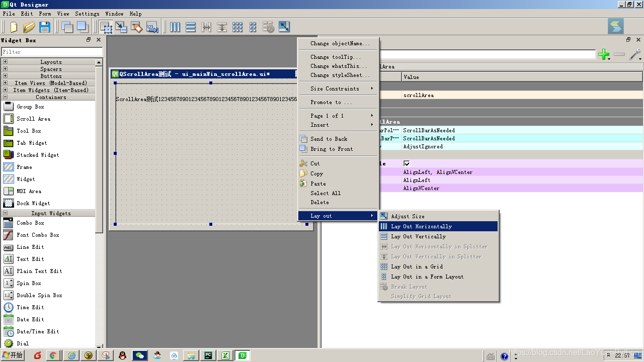Viewport: 644px width, 362px height.
Task: Click the Adjust Size toolbar icon
Action: coord(284,27)
